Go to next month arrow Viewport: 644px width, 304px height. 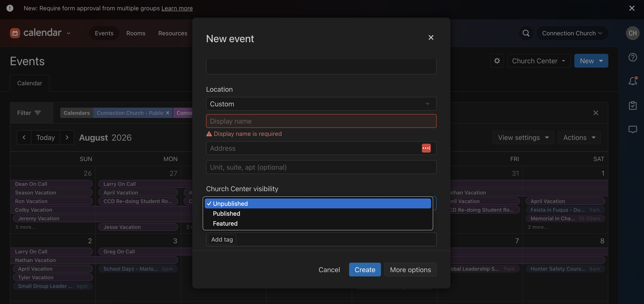point(67,137)
